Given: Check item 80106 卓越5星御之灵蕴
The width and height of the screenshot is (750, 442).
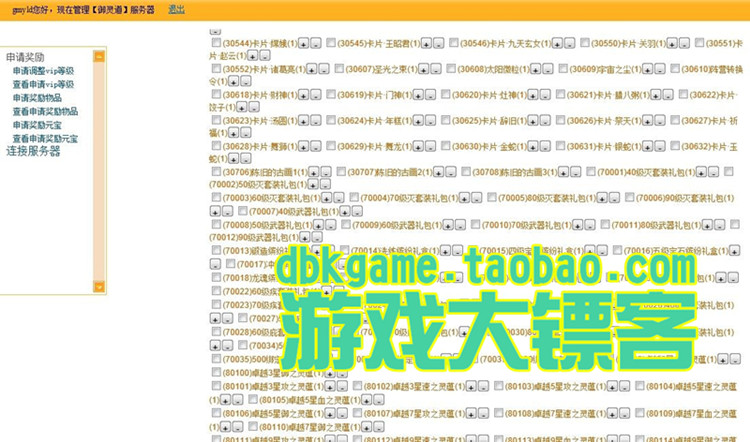Looking at the screenshot, I should click(x=216, y=412).
